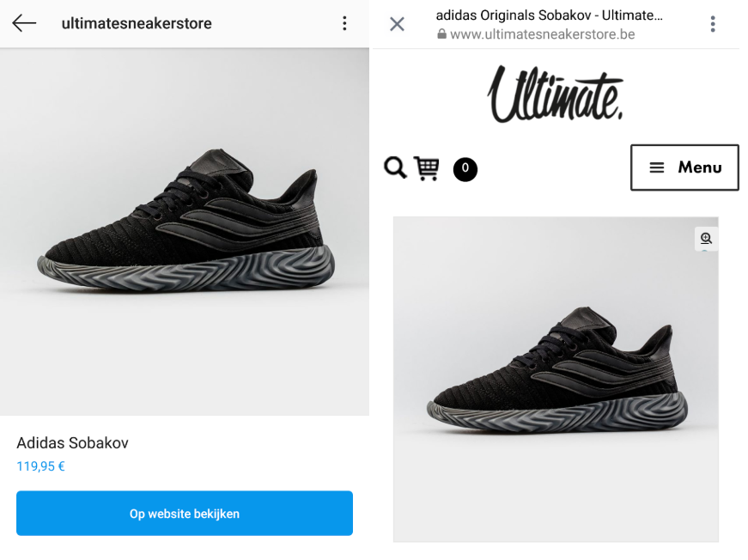This screenshot has height=560, width=748.
Task: Tap the cart item count badge showing 0
Action: (465, 169)
